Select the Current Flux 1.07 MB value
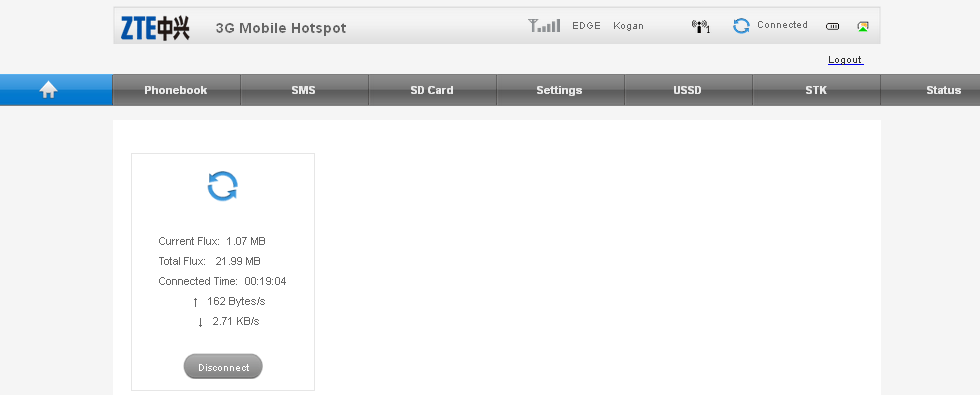 [x=246, y=241]
